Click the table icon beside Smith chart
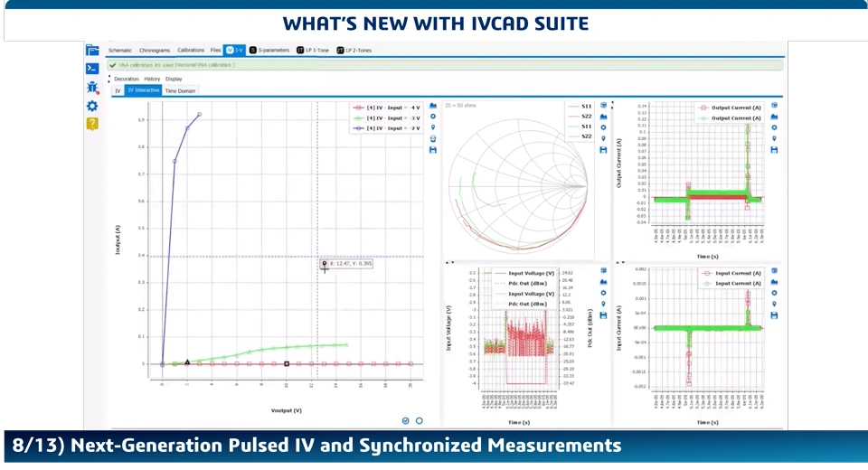868x470 pixels. click(603, 105)
